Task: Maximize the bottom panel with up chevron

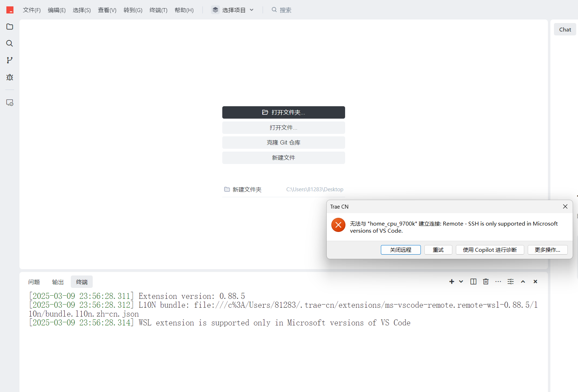Action: tap(523, 282)
